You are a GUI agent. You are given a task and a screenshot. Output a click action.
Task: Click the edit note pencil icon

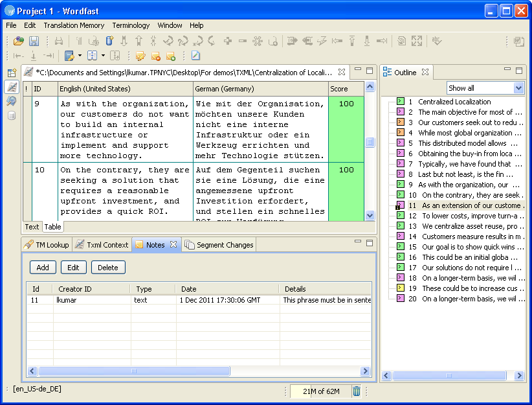pyautogui.click(x=140, y=56)
